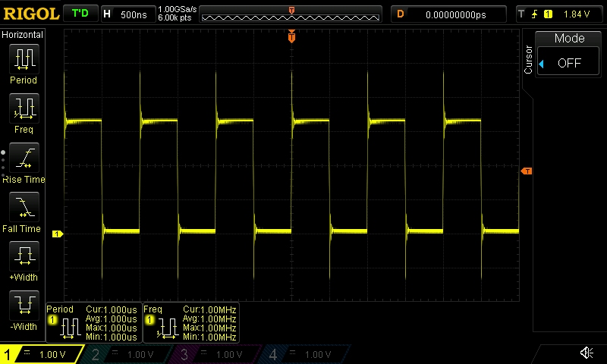The height and width of the screenshot is (364, 607).
Task: Click the speaker sound icon
Action: pyautogui.click(x=586, y=353)
